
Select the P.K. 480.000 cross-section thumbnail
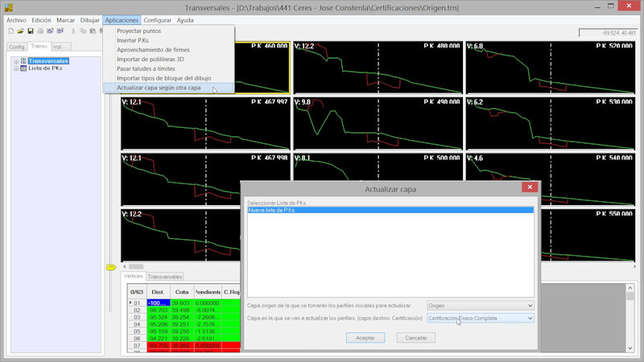coord(378,68)
